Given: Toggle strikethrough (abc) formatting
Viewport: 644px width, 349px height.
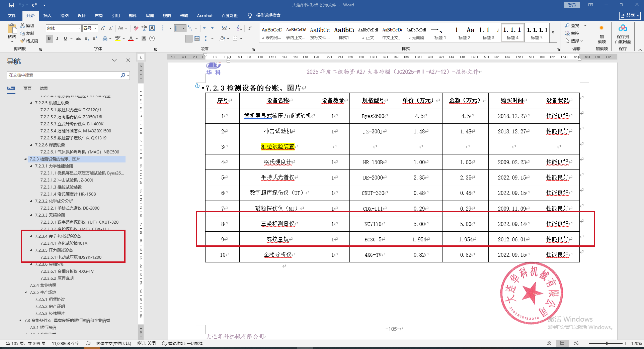Looking at the screenshot, I should coord(79,38).
